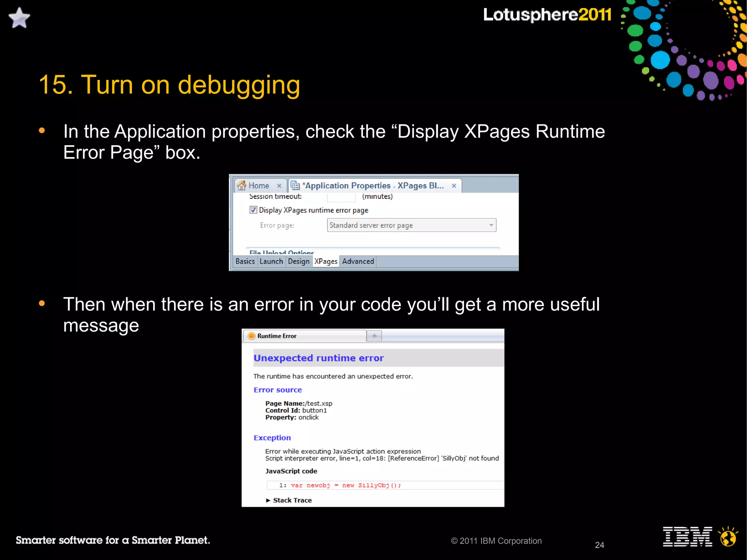Select the Runtime Error browser tab
The height and width of the screenshot is (560, 747).
click(304, 336)
